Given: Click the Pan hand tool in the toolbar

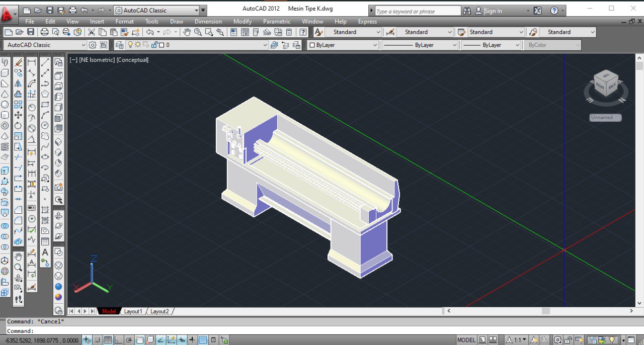Looking at the screenshot, I should 187,32.
